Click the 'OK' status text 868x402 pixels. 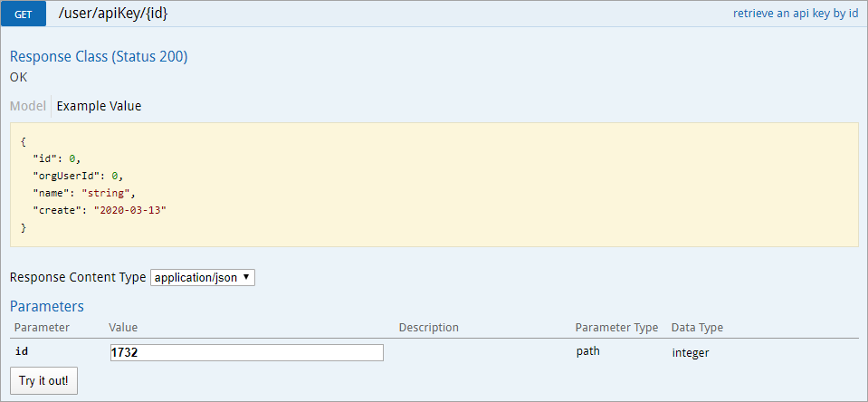point(18,77)
